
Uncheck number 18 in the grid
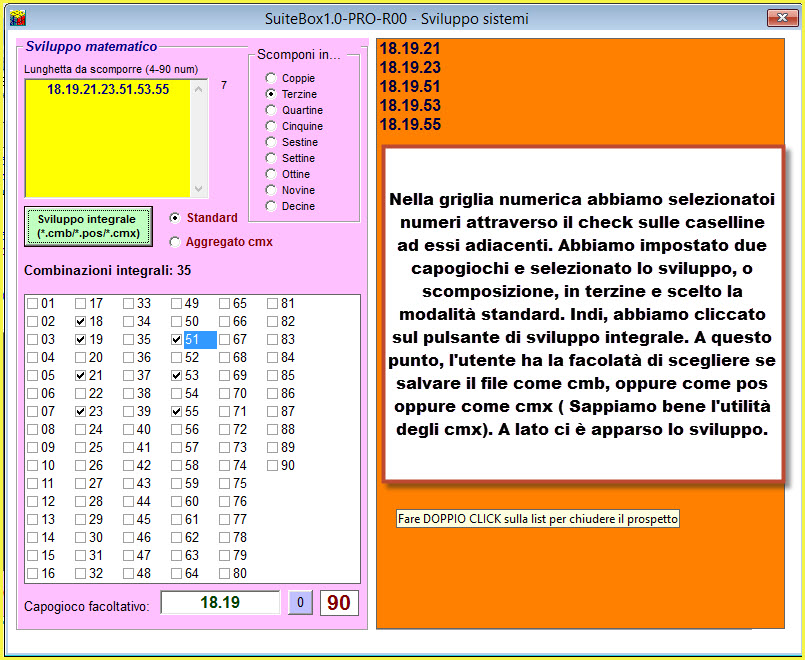click(x=81, y=321)
